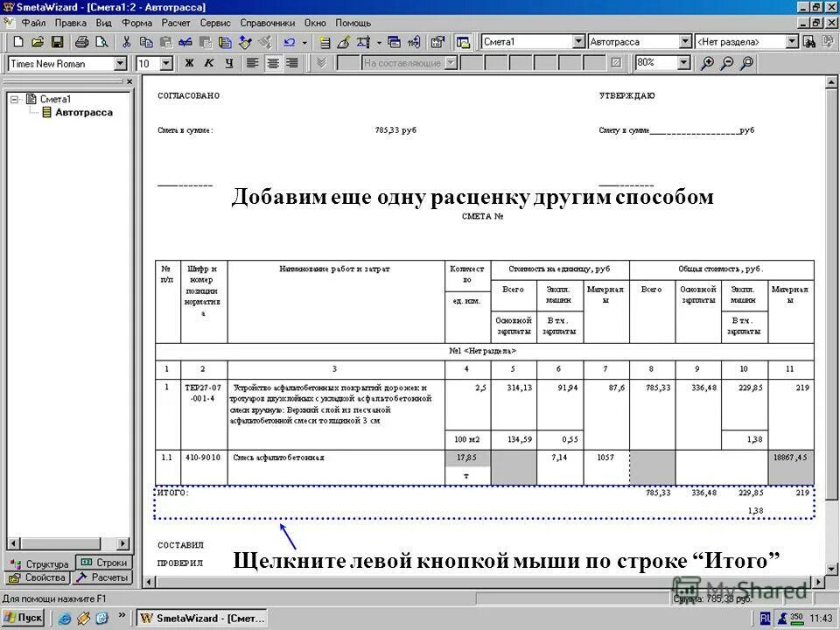
Task: Toggle Underline formatting (Ч)
Action: [228, 63]
